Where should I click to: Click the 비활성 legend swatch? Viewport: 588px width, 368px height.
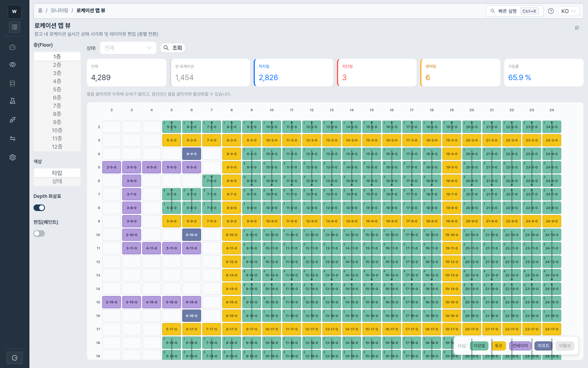click(x=565, y=346)
